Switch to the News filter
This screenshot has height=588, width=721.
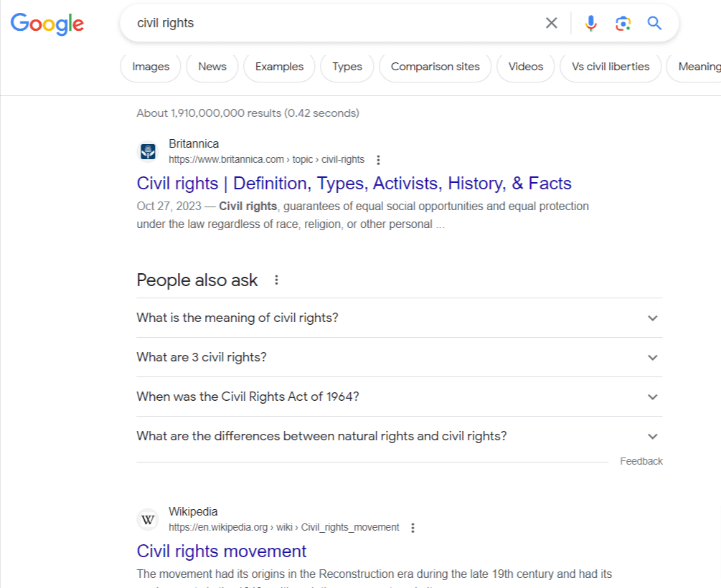(212, 67)
